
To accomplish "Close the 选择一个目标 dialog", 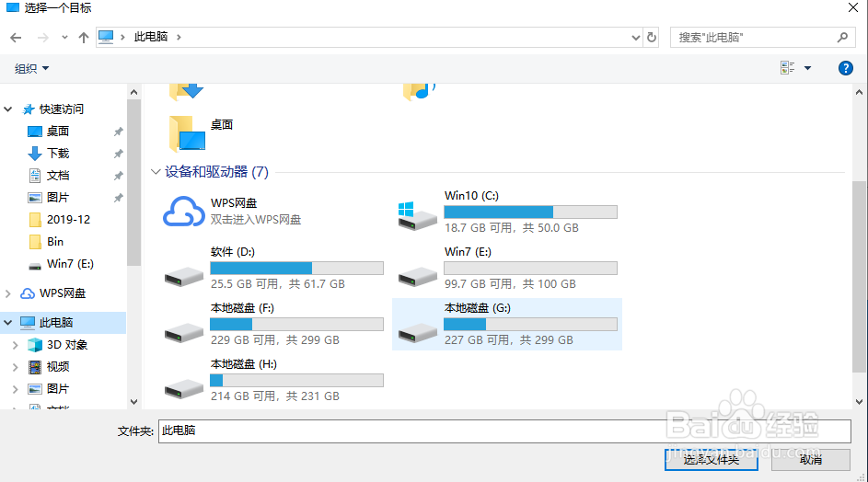I will point(853,7).
